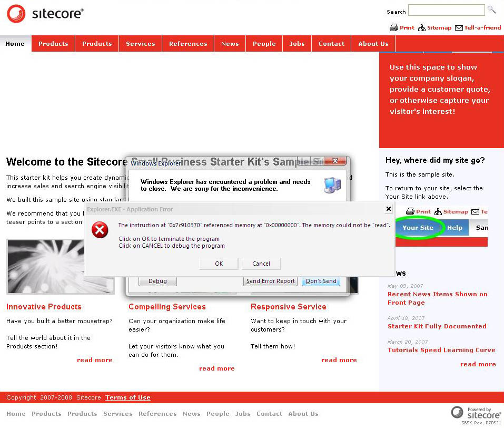Click the About Us link in the footer navigation

click(x=303, y=414)
